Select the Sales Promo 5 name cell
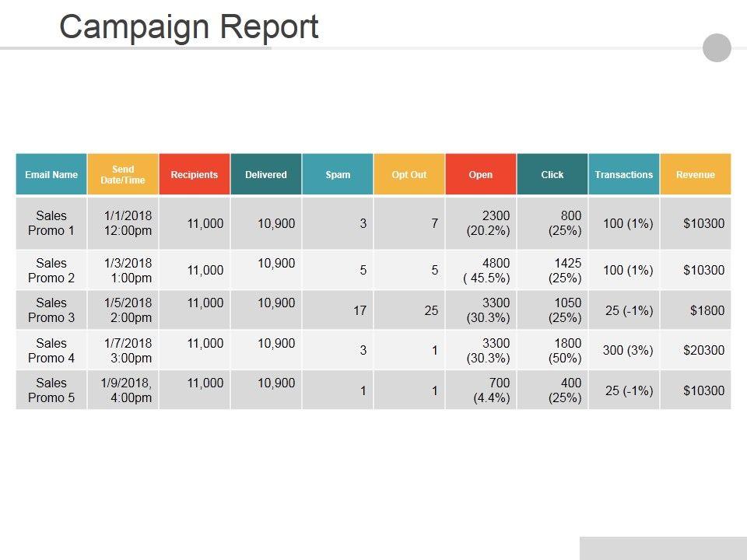 point(51,390)
